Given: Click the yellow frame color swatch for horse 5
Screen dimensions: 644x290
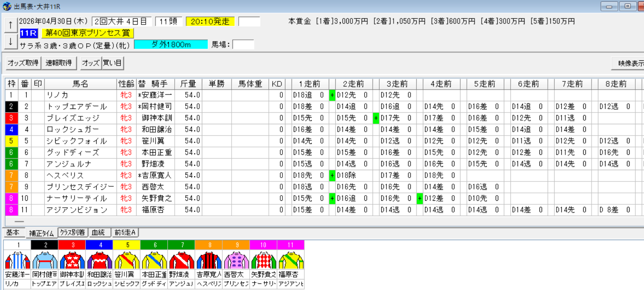Looking at the screenshot, I should point(127,245).
